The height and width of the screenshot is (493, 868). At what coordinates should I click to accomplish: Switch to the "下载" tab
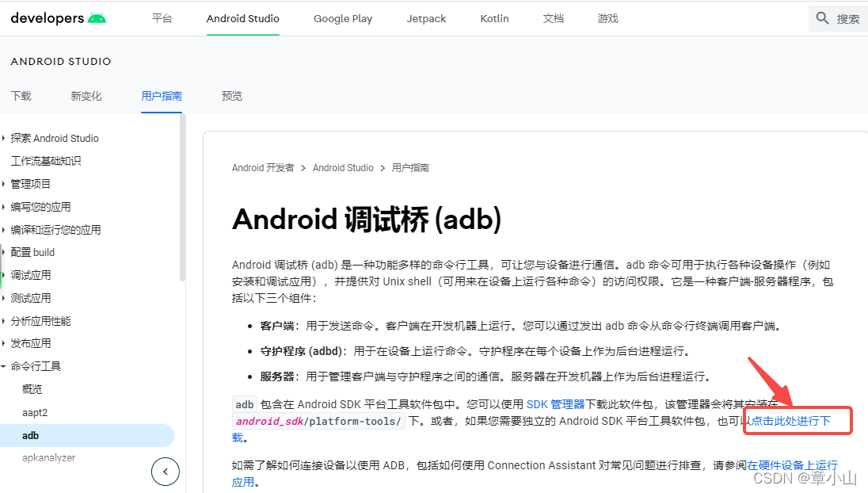click(x=21, y=96)
